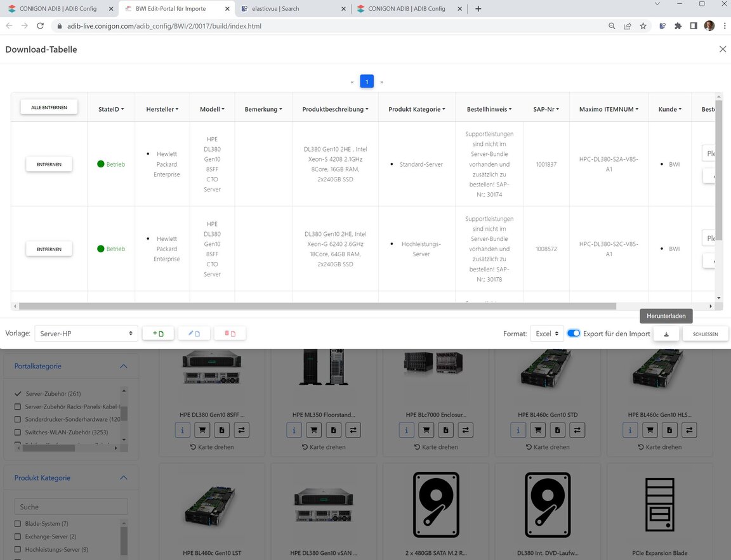Open the browser extensions puzzle icon
Viewport: 731px width, 560px height.
point(678,26)
